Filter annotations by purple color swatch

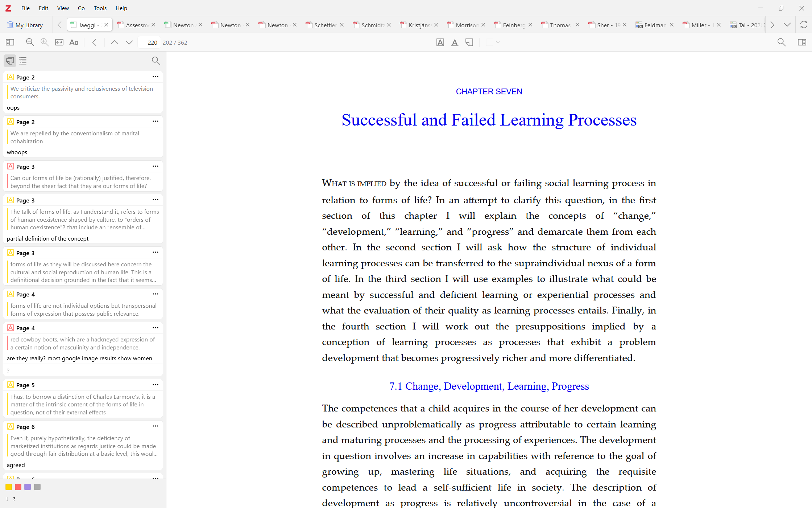click(x=28, y=487)
